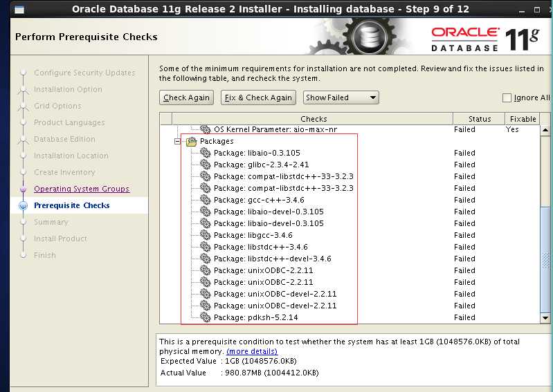
Task: Select Install Product in the step list
Action: click(x=60, y=239)
